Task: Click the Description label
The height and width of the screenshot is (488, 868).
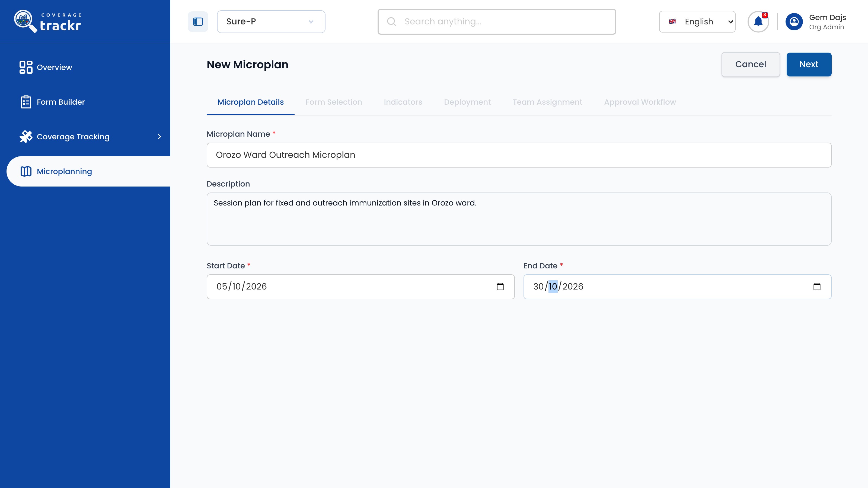Action: pos(228,184)
